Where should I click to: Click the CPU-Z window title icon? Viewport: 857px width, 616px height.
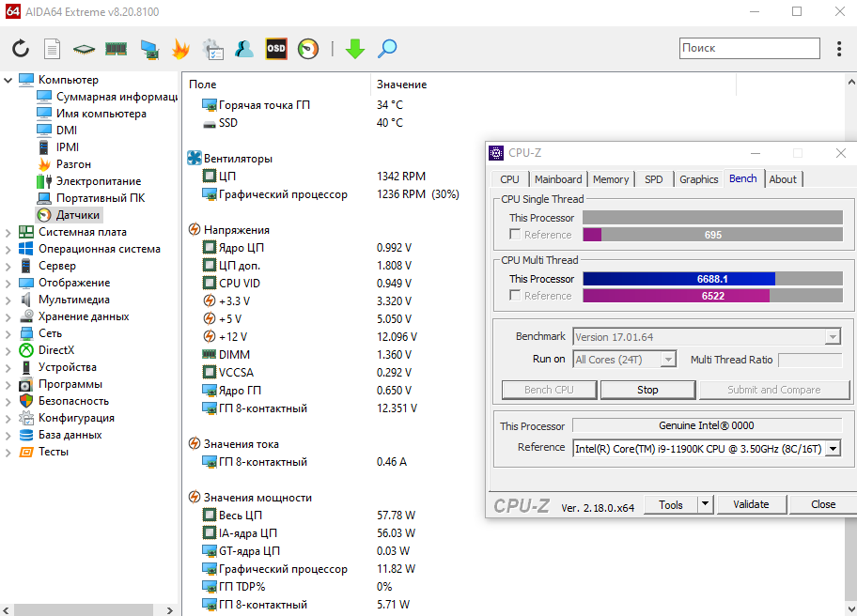click(496, 153)
